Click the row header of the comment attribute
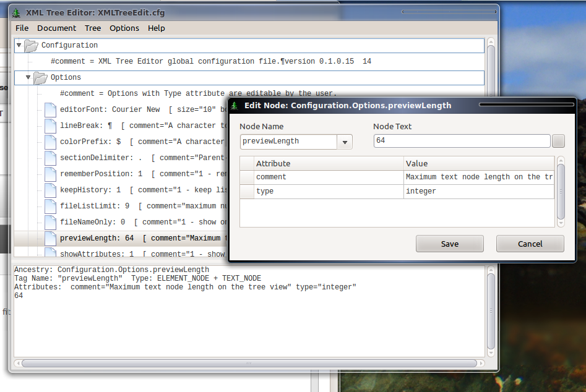 coord(247,177)
